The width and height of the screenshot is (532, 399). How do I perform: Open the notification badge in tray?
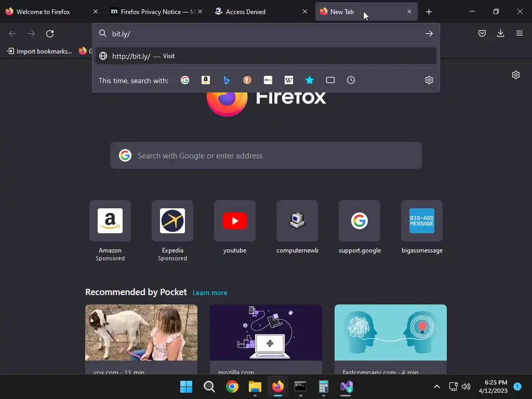click(517, 386)
